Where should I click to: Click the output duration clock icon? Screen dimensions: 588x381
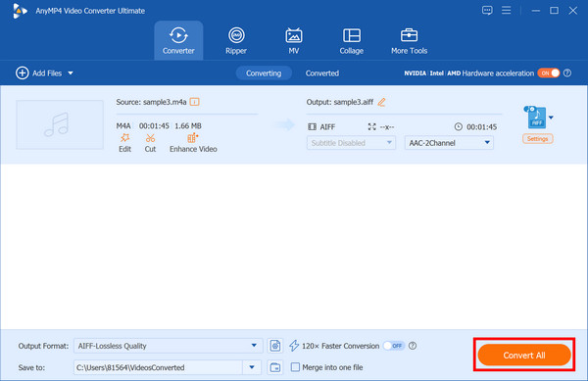click(459, 126)
